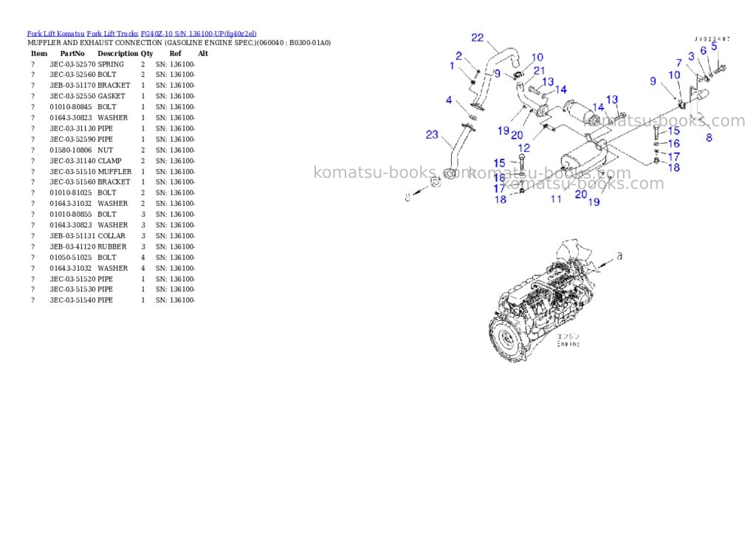756x535 pixels.
Task: Open the Fork Lift Trucks link
Action: click(112, 34)
